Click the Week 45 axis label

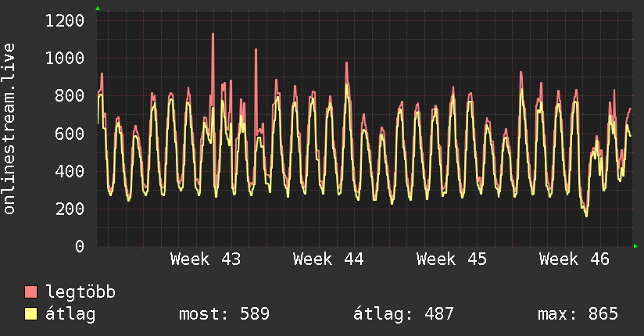452,259
